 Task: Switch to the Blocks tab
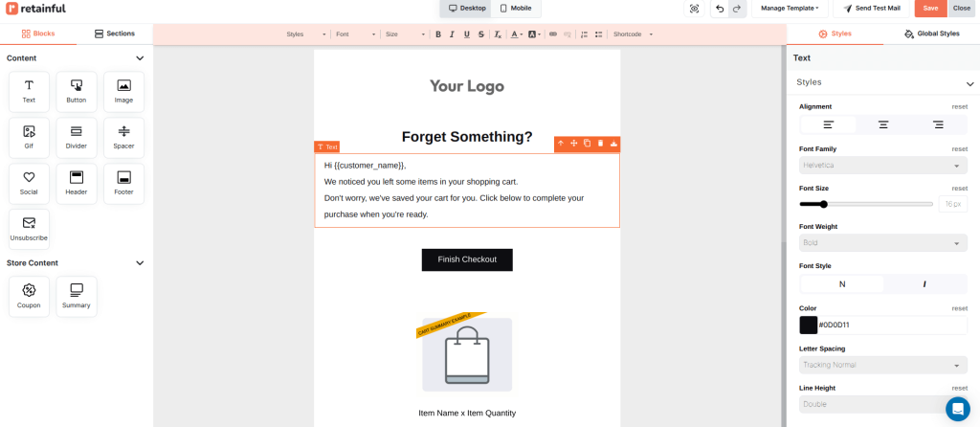pyautogui.click(x=38, y=34)
